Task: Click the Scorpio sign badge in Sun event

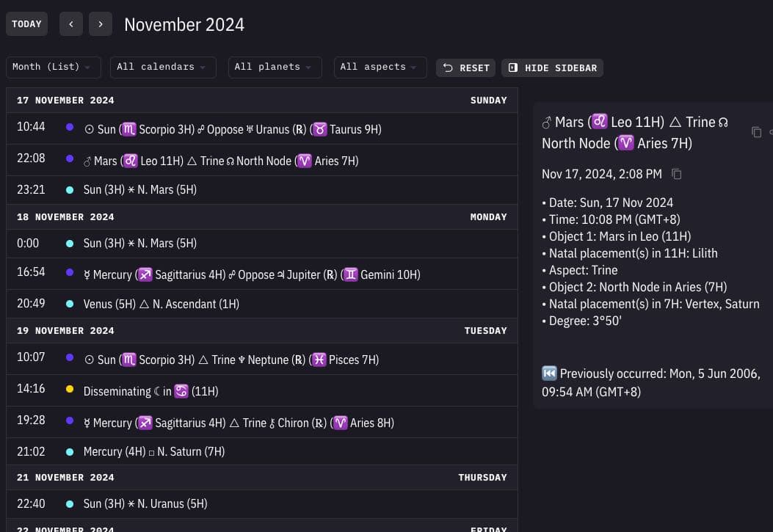Action: click(128, 129)
